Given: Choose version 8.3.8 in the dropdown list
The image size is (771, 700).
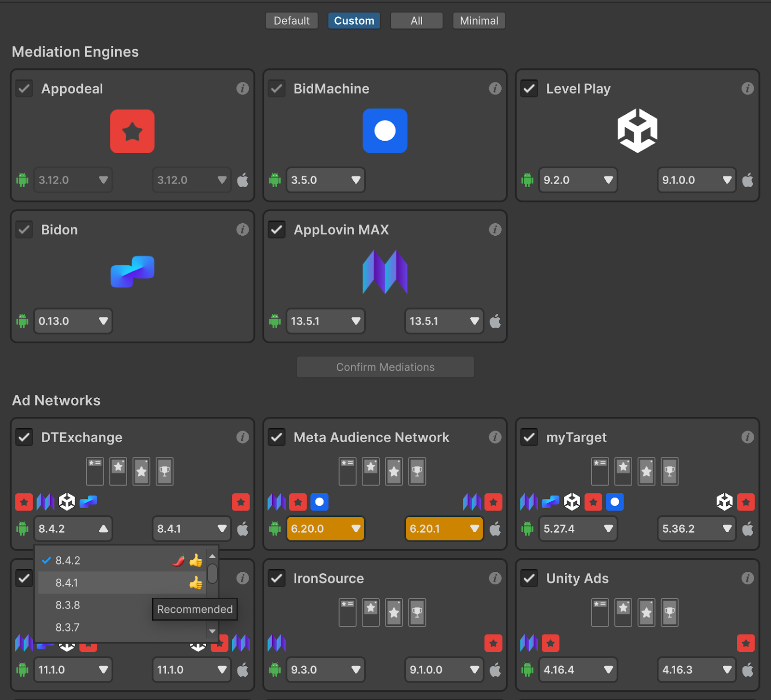Looking at the screenshot, I should point(68,605).
